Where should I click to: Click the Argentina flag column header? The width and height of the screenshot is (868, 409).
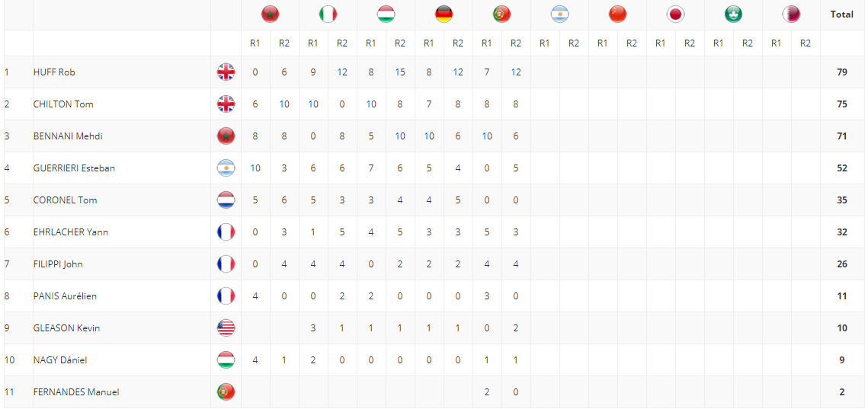559,14
